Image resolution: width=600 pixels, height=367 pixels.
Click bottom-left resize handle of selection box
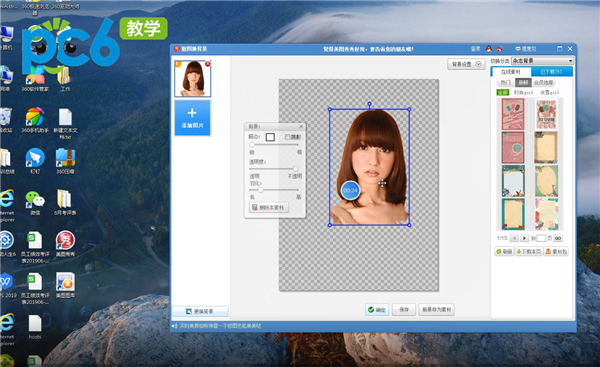pos(330,225)
